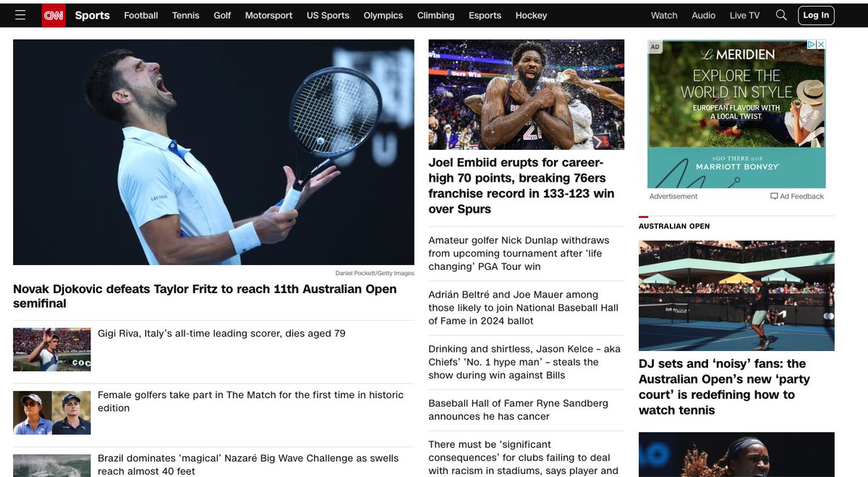Read Adrián Beltré and Joe Mauer story

523,308
